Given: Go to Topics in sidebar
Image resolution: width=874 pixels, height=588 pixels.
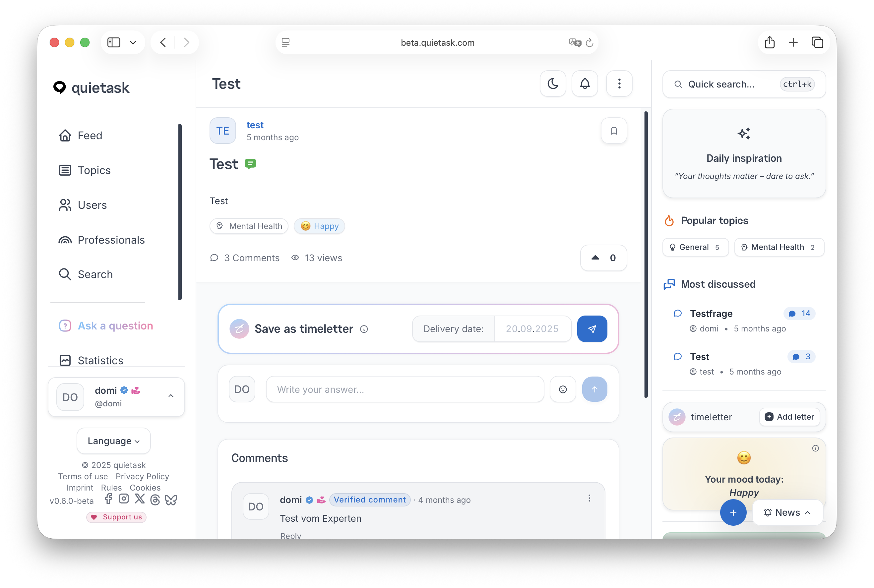Looking at the screenshot, I should pos(94,170).
